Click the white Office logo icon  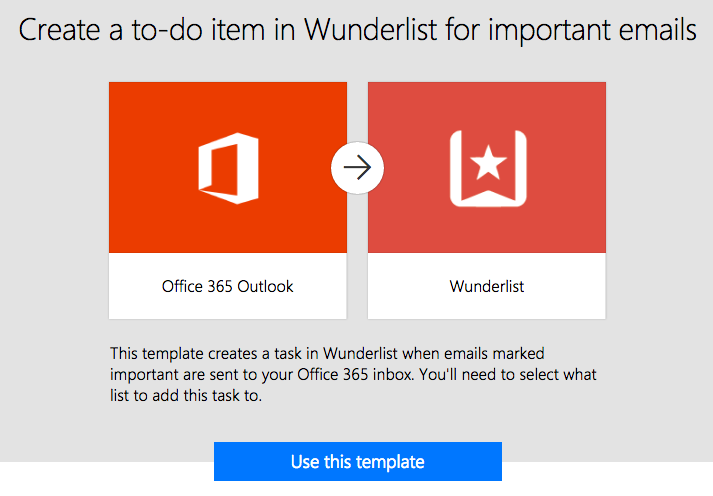click(228, 165)
